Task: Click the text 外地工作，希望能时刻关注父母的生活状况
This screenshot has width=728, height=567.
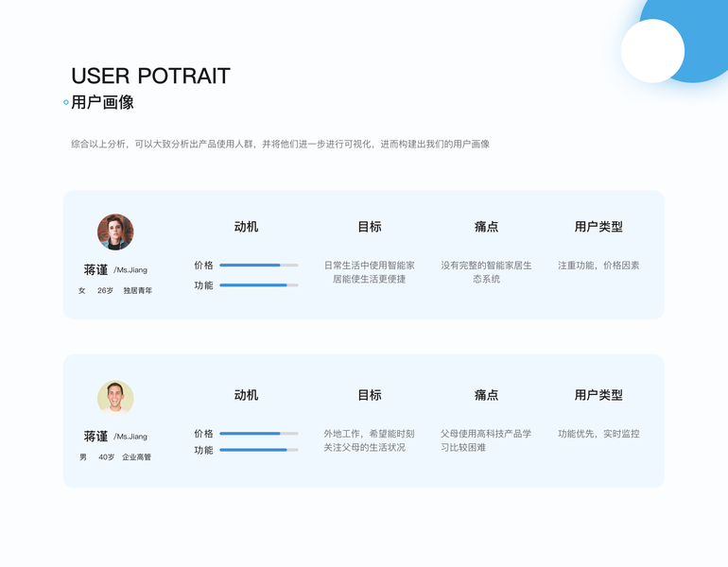Action: tap(369, 440)
